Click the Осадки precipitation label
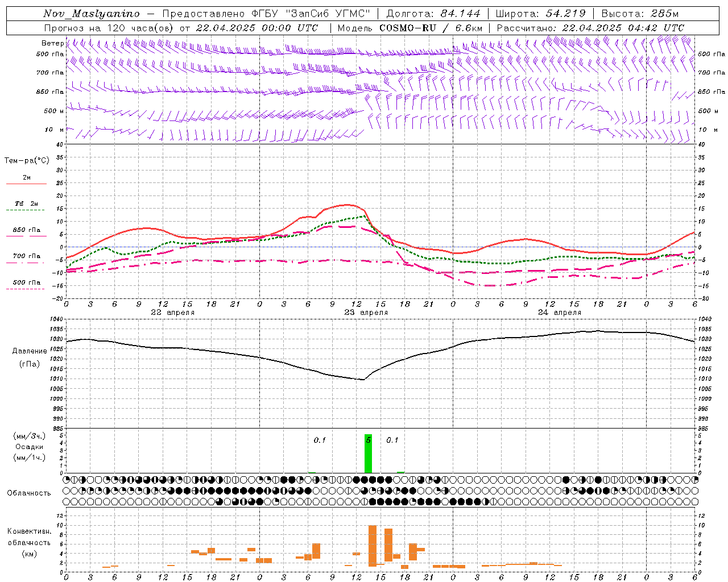728x582 pixels. tap(30, 447)
